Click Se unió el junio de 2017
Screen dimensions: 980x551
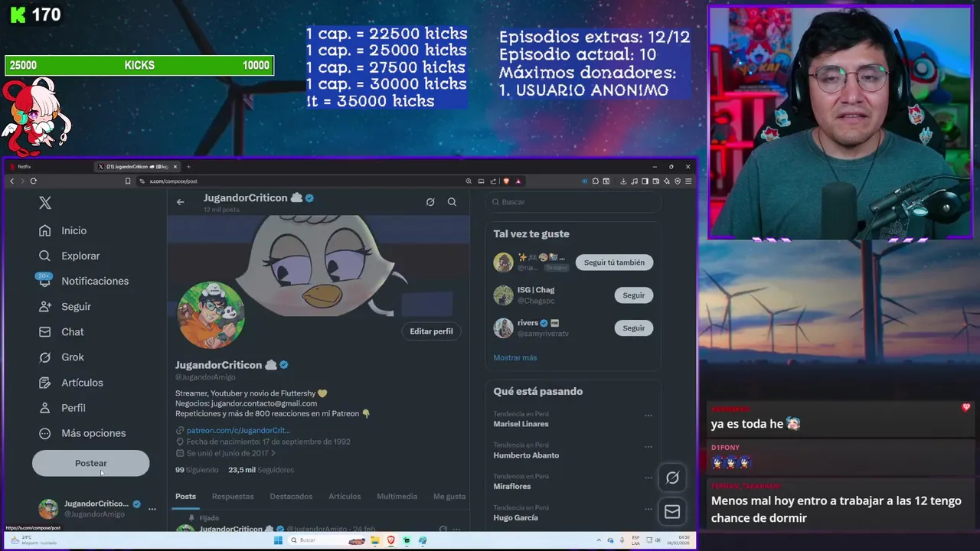pyautogui.click(x=227, y=453)
